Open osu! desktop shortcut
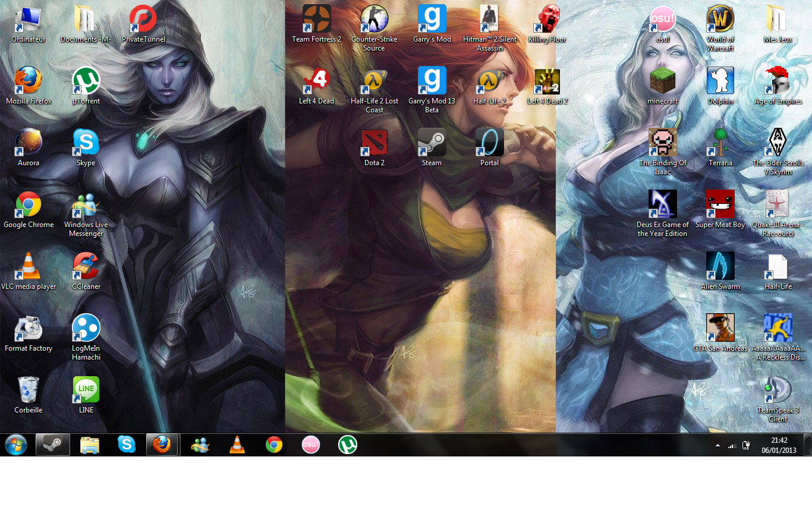The width and height of the screenshot is (812, 526). coord(662,25)
